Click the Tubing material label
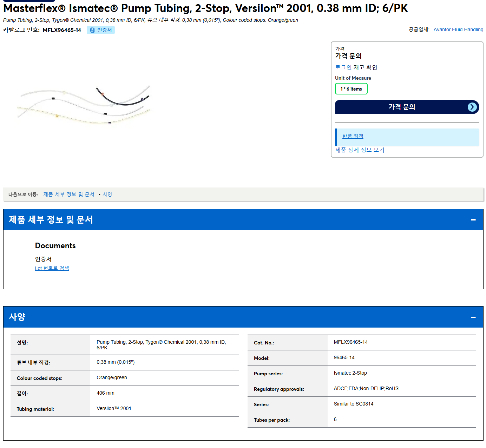This screenshot has width=486, height=448. click(x=35, y=409)
